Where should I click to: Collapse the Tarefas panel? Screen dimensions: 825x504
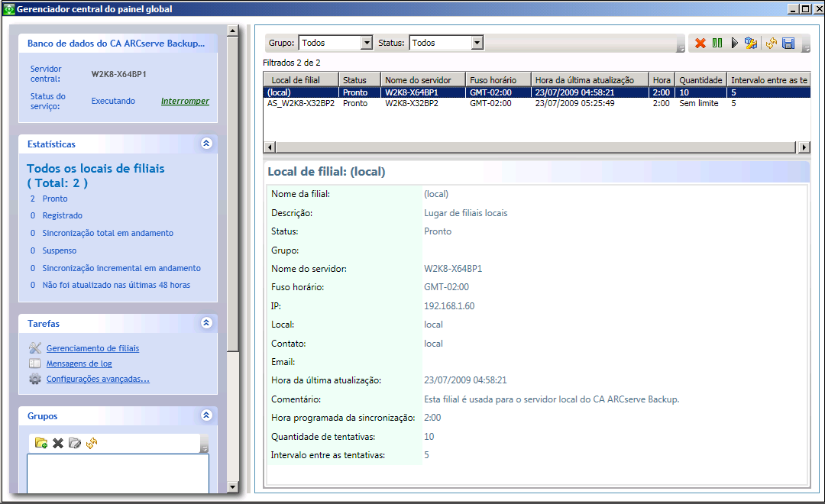[x=205, y=323]
